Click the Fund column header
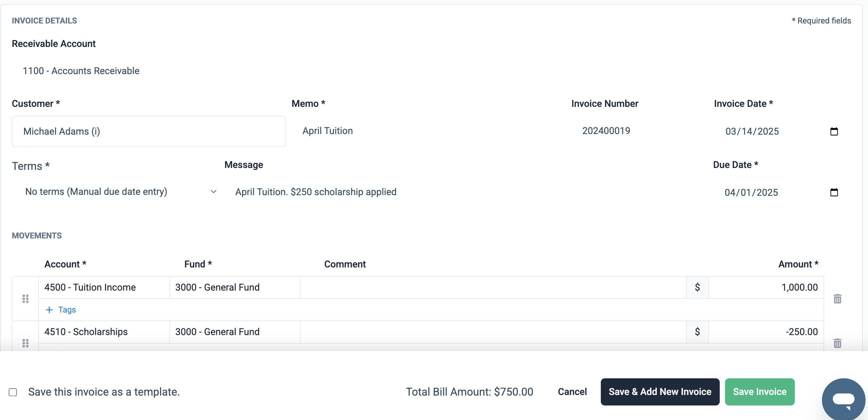The width and height of the screenshot is (868, 420). pyautogui.click(x=198, y=264)
